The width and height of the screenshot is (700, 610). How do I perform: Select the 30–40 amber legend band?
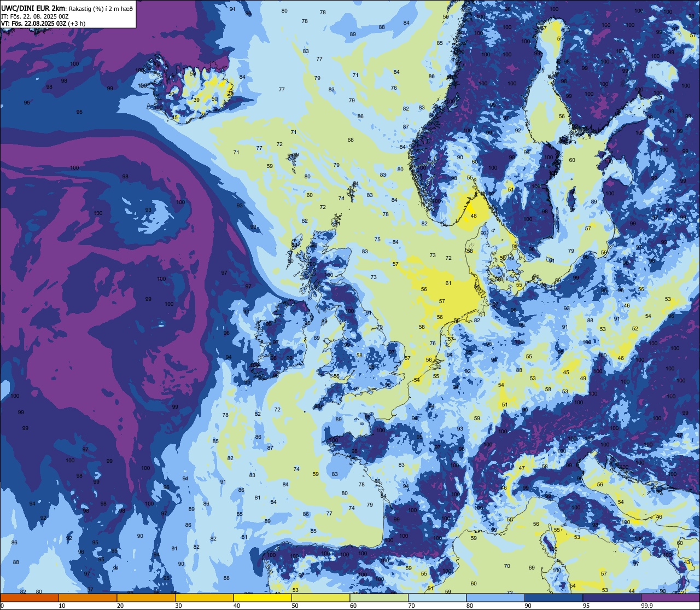point(204,597)
